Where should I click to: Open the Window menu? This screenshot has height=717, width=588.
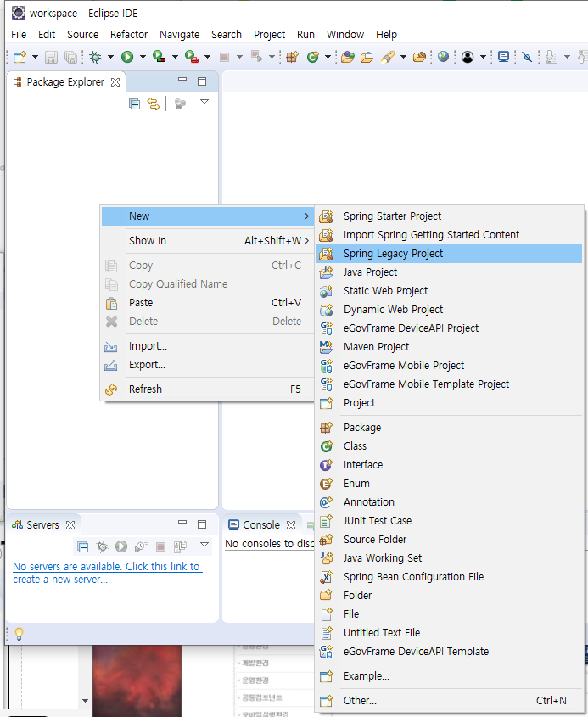[345, 34]
